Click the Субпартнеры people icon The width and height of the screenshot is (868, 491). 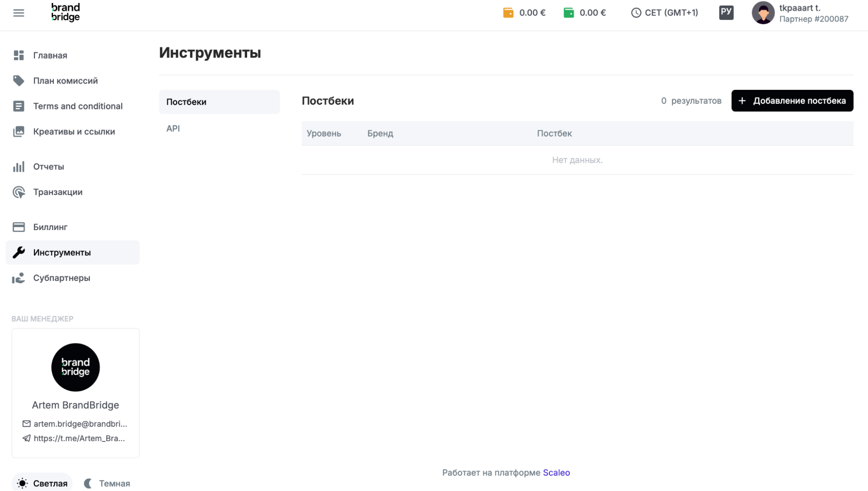pyautogui.click(x=19, y=278)
